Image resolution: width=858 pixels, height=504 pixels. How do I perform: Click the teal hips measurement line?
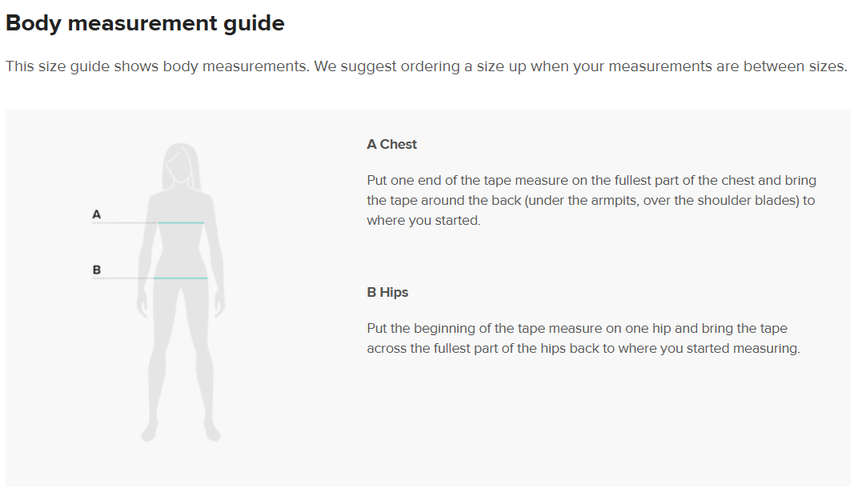(181, 278)
